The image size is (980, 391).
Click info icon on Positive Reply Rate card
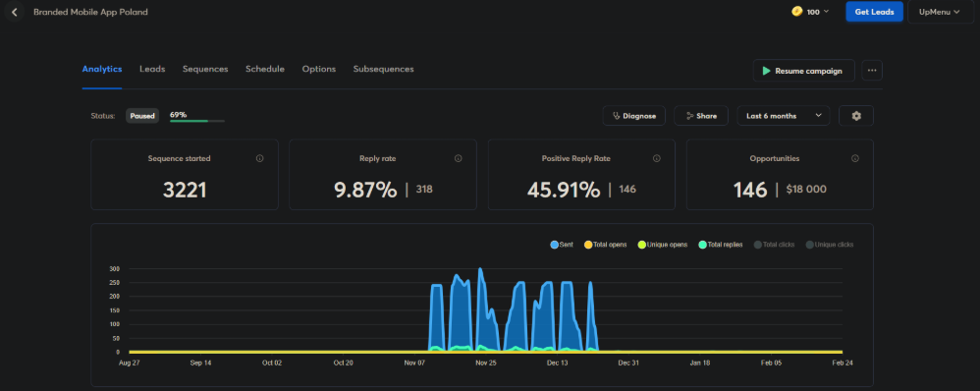click(x=656, y=158)
